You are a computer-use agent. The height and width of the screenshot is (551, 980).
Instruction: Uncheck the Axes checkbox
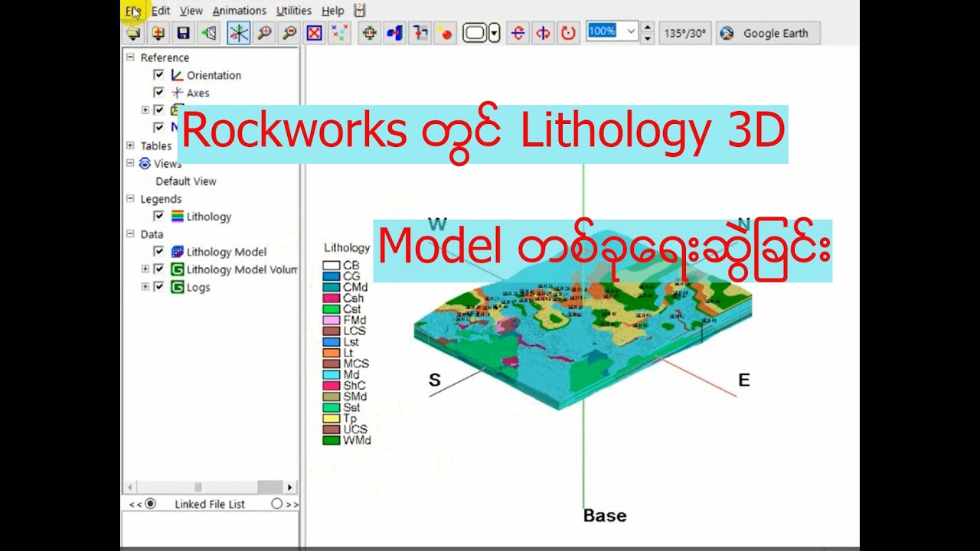coord(158,92)
